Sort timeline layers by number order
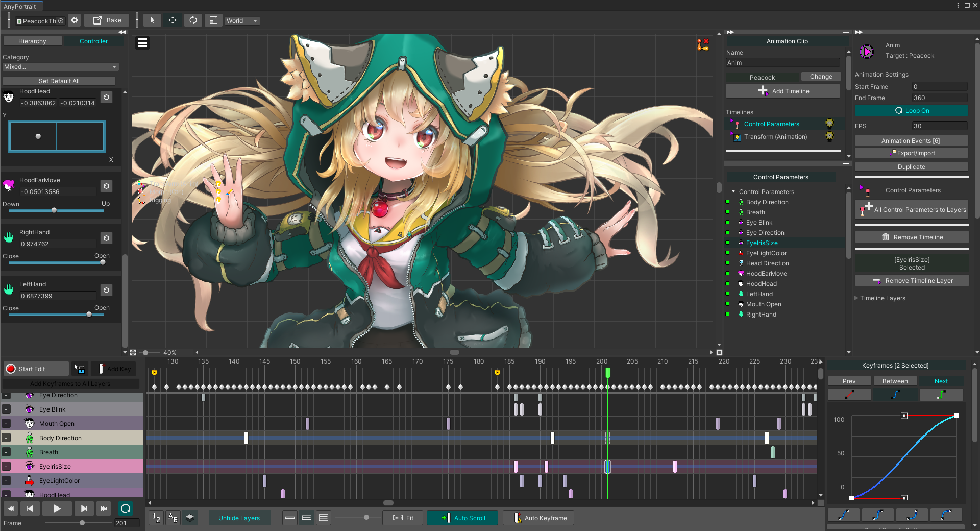This screenshot has width=980, height=531. point(156,518)
